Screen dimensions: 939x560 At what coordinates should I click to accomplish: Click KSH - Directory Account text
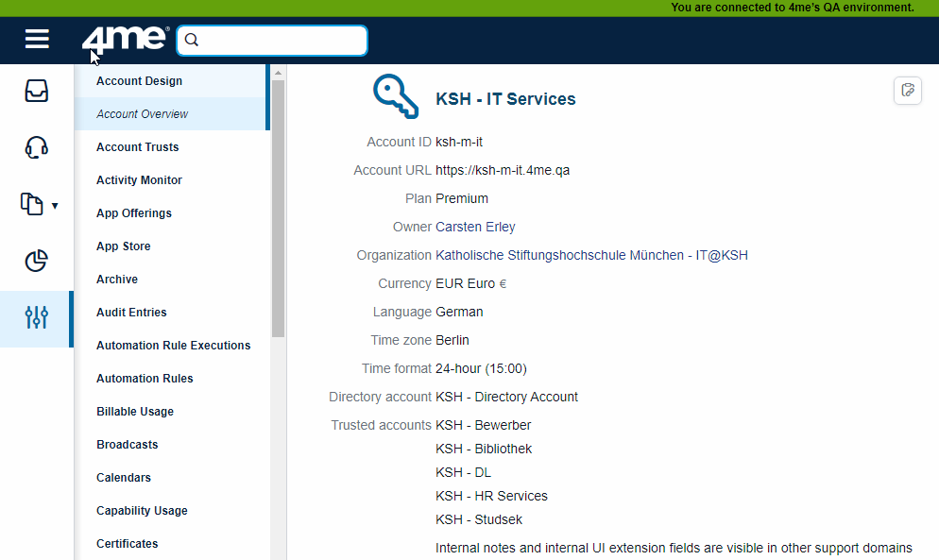click(506, 397)
